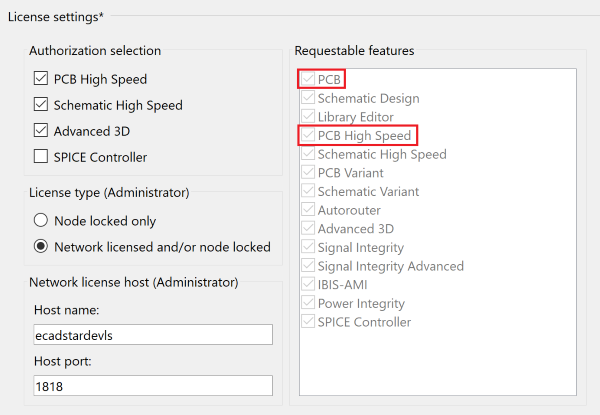
Task: Select Node locked only radio button
Action: (x=41, y=221)
